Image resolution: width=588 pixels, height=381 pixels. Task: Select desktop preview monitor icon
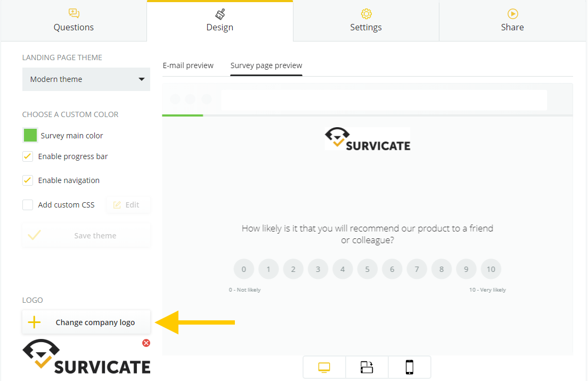[x=324, y=368]
